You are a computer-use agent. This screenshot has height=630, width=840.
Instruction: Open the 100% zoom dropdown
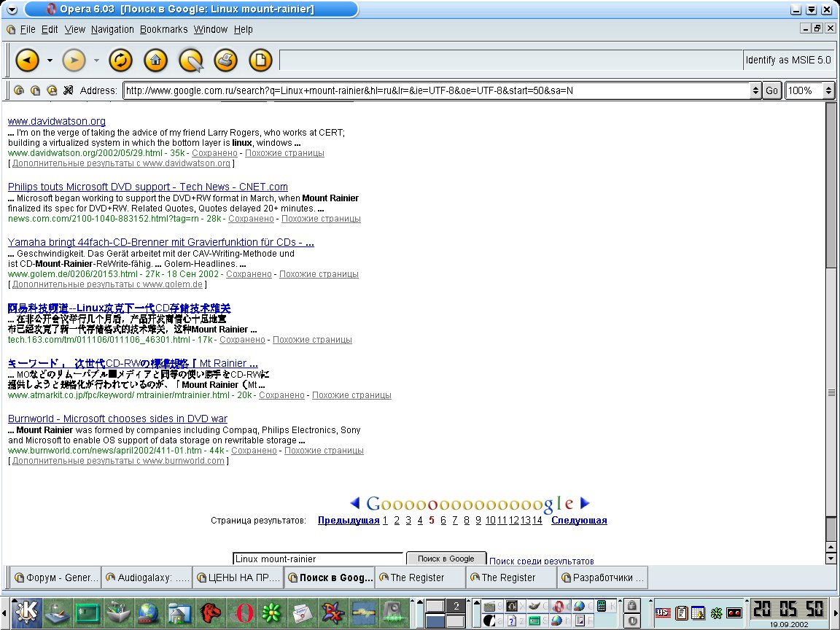[x=828, y=90]
